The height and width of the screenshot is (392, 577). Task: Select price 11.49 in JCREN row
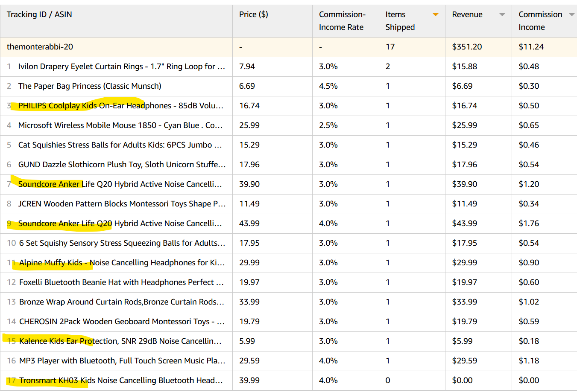pyautogui.click(x=249, y=204)
